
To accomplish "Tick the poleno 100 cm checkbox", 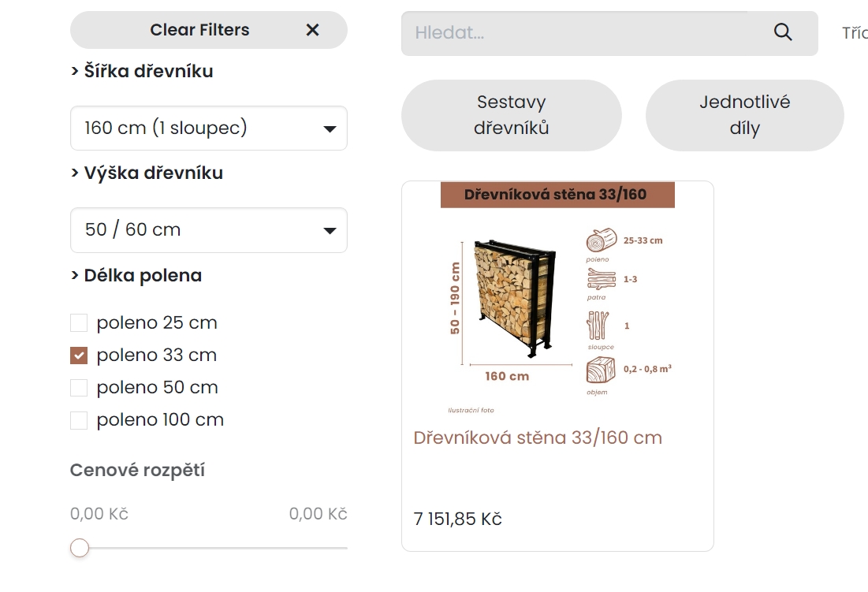I will pyautogui.click(x=79, y=420).
